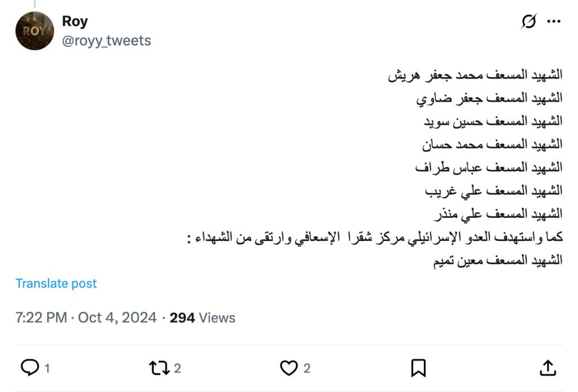Open the three-dot More options menu
The height and width of the screenshot is (392, 578).
pos(554,21)
